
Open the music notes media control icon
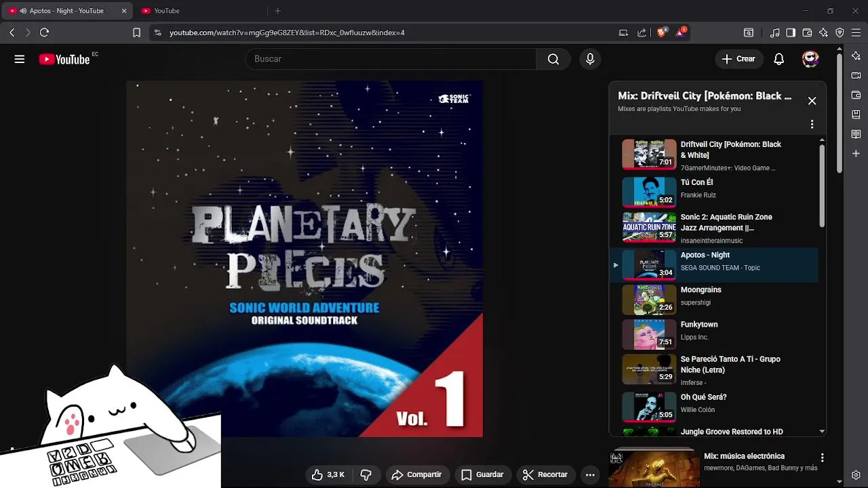[x=775, y=33]
